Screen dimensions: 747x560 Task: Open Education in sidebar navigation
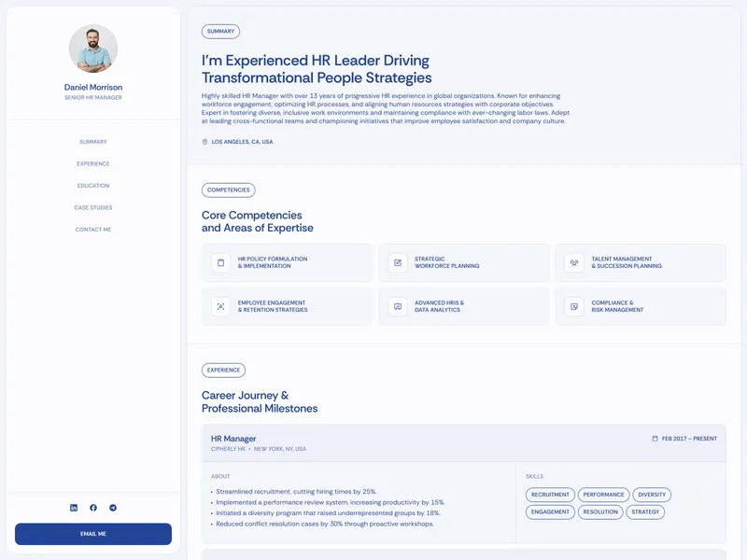tap(93, 186)
